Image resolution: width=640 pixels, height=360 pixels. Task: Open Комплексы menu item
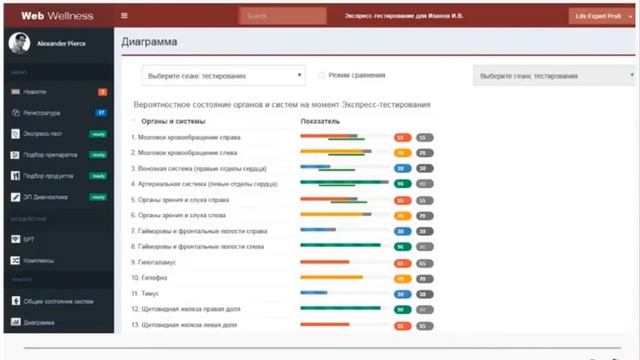pos(38,260)
